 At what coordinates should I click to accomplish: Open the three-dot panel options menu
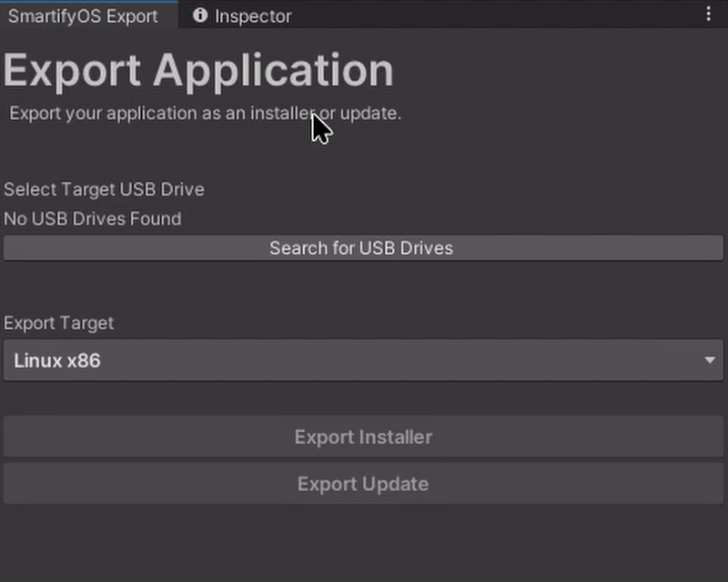click(708, 14)
